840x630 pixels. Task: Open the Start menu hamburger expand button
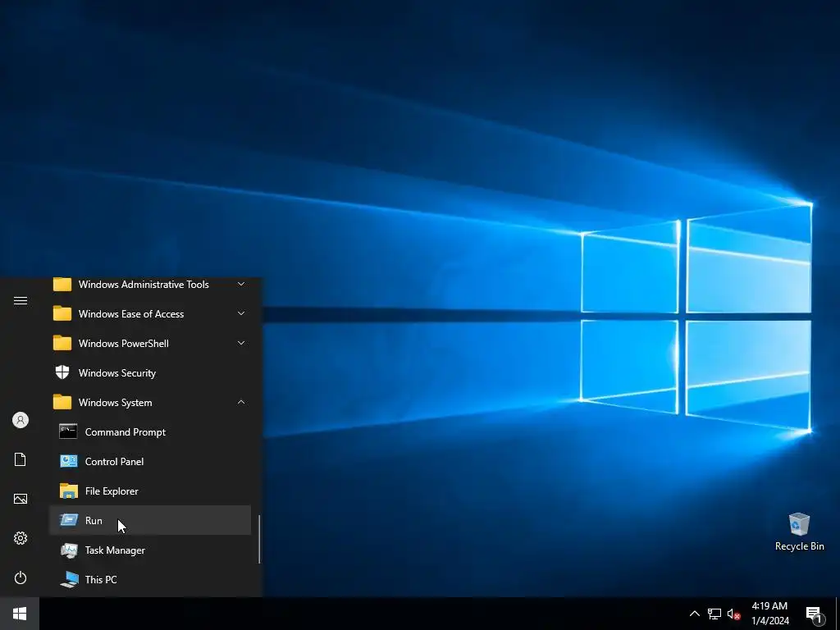click(21, 300)
